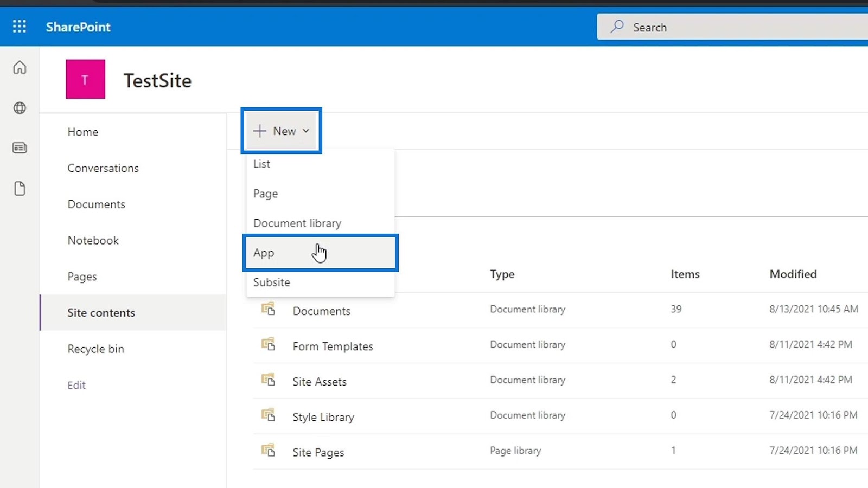Open the Site Assets library
The width and height of the screenshot is (868, 488).
coord(320,382)
